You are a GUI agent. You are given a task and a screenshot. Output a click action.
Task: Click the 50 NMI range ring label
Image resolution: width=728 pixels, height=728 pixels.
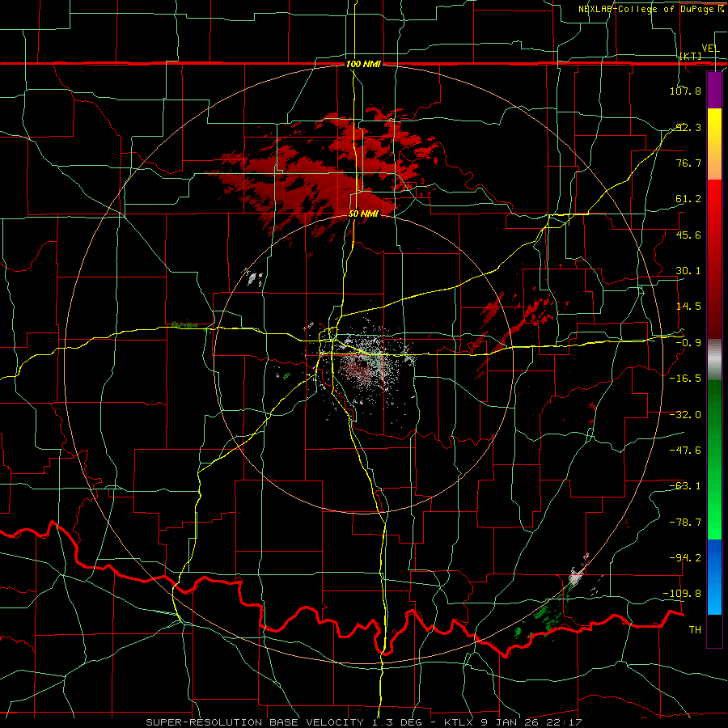pos(363,214)
